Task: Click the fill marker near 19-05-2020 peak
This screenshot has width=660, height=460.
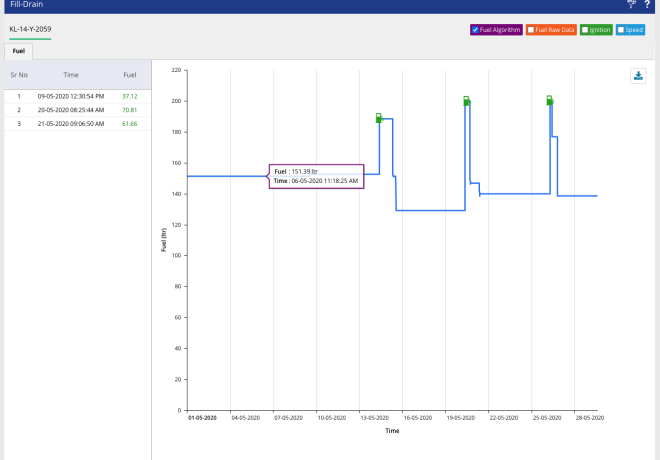Action: point(466,101)
